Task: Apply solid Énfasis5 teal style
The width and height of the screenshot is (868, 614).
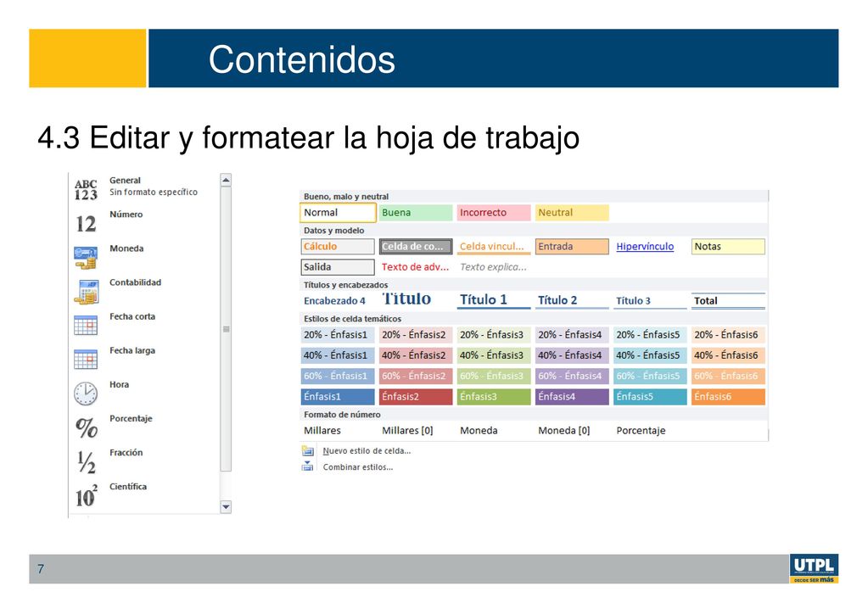Action: 650,397
